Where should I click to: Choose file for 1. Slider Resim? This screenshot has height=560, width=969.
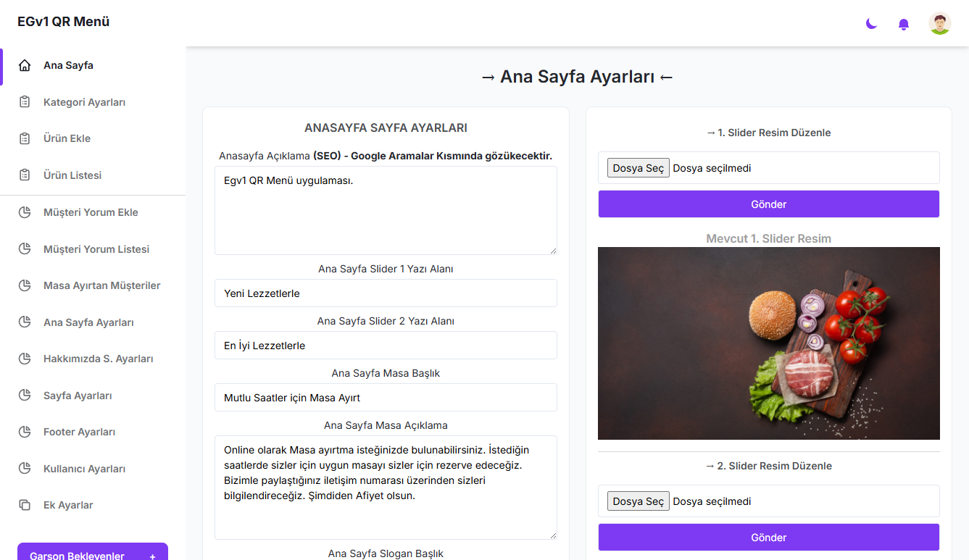coord(638,168)
